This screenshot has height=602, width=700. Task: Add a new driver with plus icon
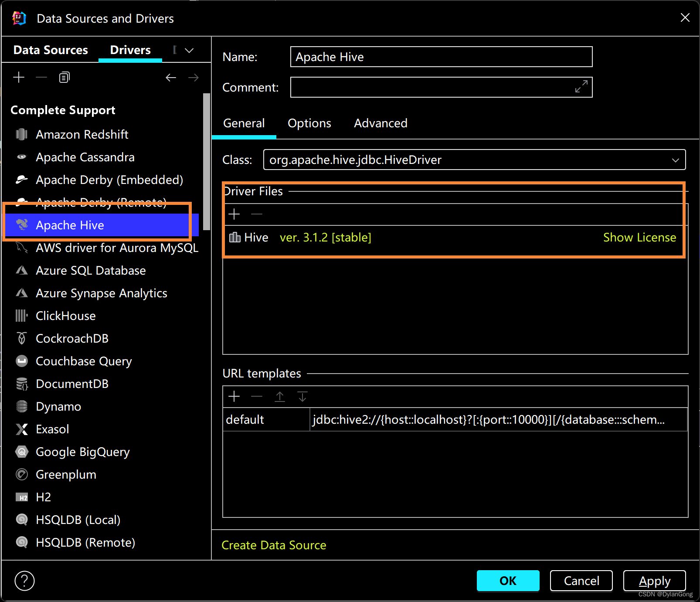coord(19,78)
